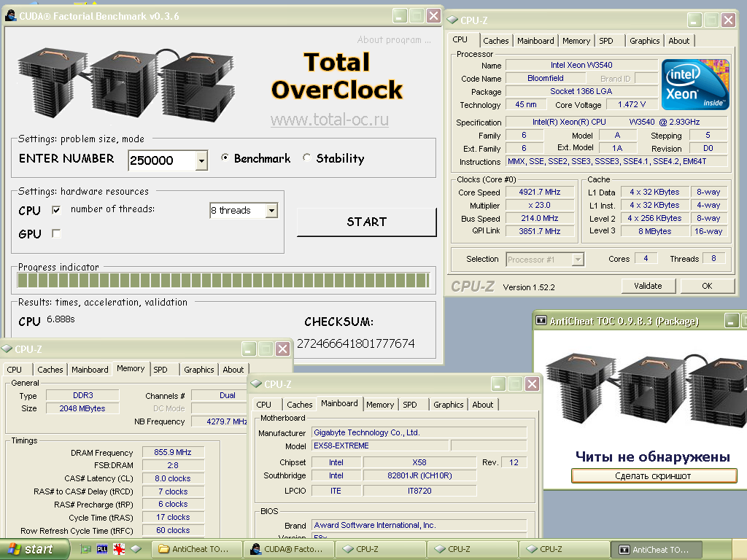Viewport: 747px width, 560px height.
Task: Click OK button in CPU-Z
Action: tap(707, 286)
